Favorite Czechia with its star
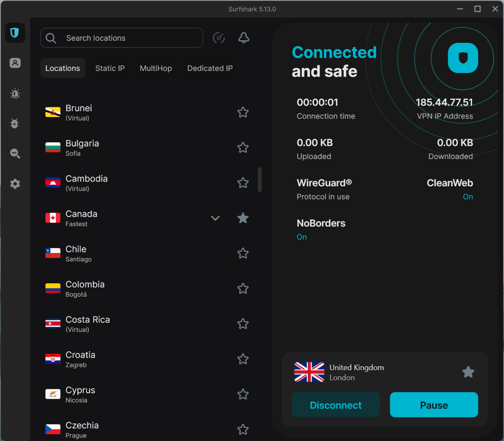The image size is (504, 441). point(243,429)
